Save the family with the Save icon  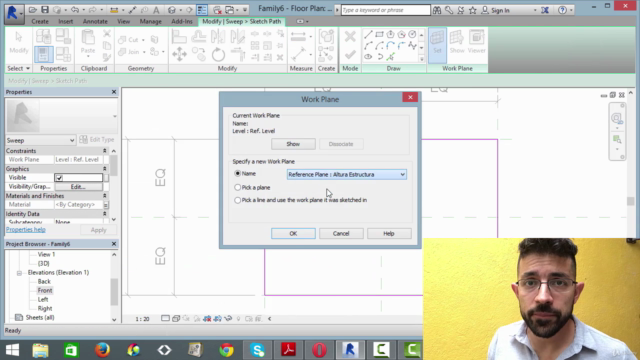[x=45, y=10]
